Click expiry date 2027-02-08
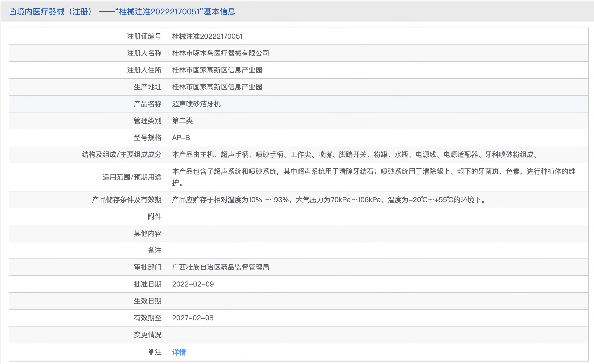 193,318
